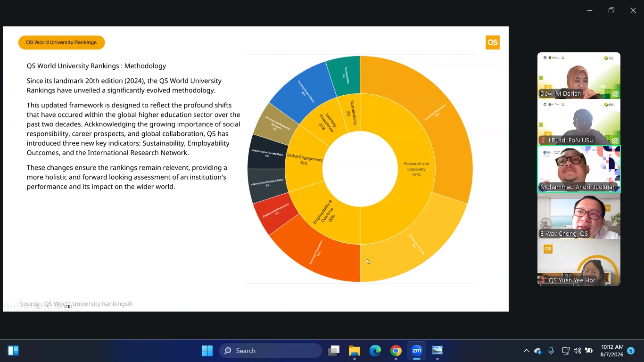The width and height of the screenshot is (644, 362).
Task: Minimize the Zoom meeting window
Action: (x=590, y=10)
